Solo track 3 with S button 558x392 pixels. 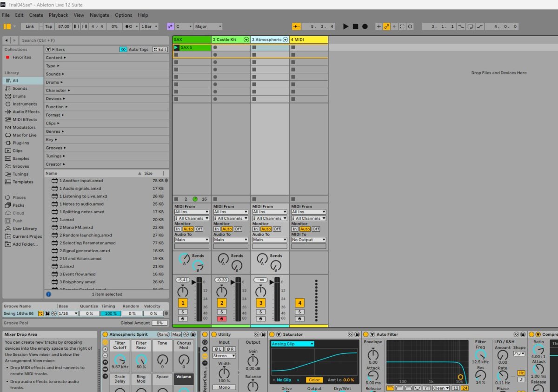(x=261, y=312)
